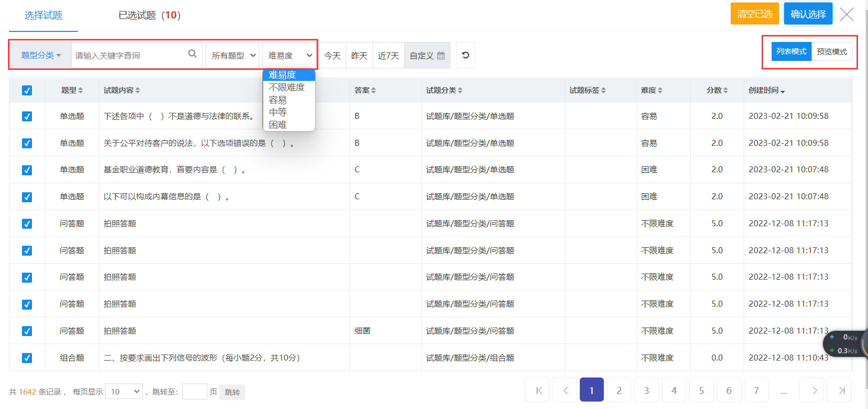The height and width of the screenshot is (409, 868).
Task: Select 中等 from difficulty list
Action: pos(278,112)
